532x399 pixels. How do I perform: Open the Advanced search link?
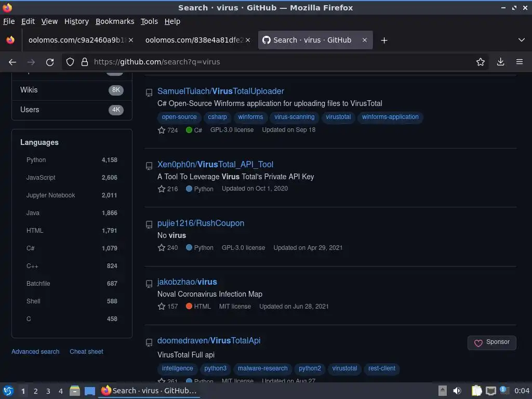pos(35,352)
